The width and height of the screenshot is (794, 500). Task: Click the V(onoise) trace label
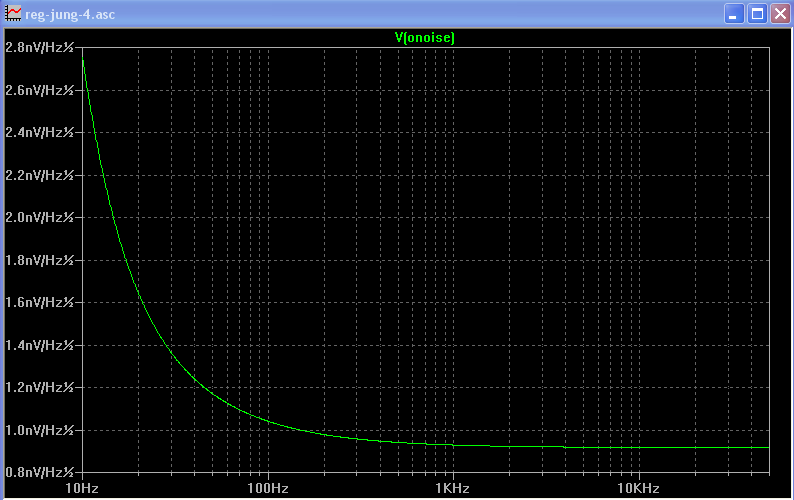coord(424,37)
